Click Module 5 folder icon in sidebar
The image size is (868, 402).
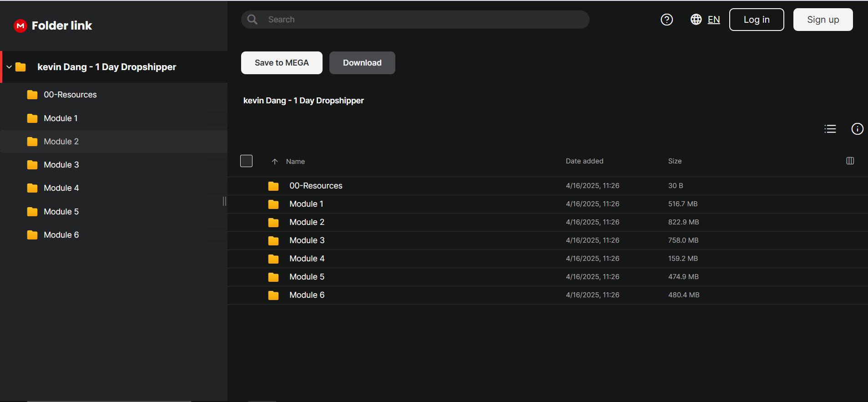coord(32,212)
